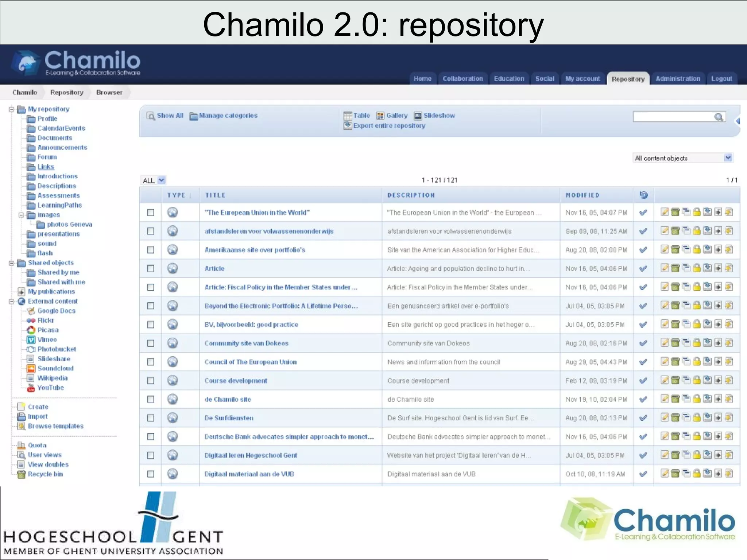The image size is (747, 560).
Task: Click the publish arrow icon for 'Council of The European Union'
Action: [x=718, y=361]
